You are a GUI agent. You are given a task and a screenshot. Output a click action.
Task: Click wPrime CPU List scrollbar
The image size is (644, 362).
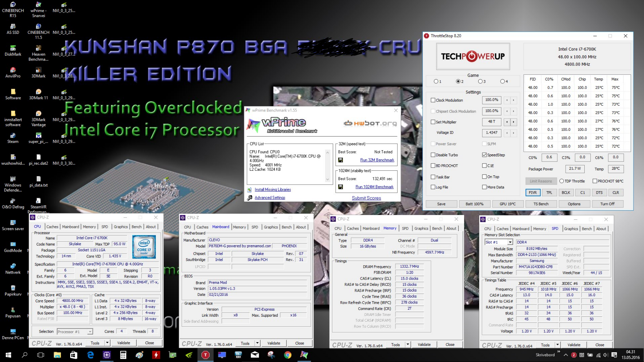(327, 166)
